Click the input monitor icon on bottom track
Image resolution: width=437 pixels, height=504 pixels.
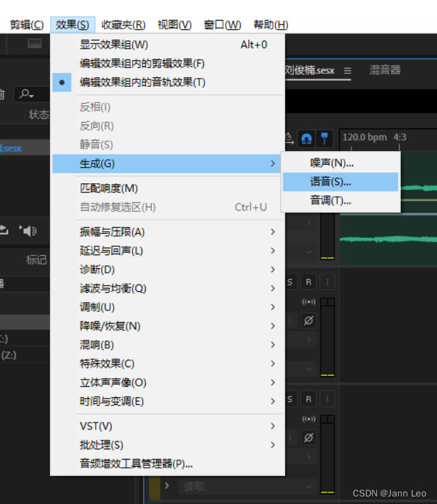pos(308,419)
